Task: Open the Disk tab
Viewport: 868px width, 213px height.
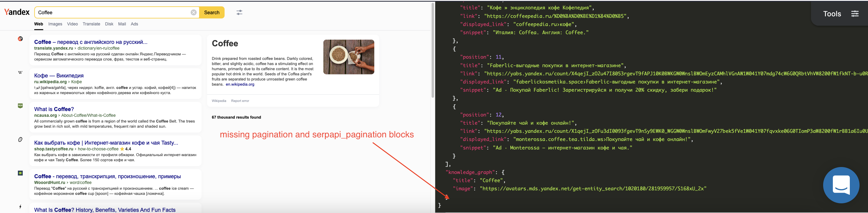Action: [x=109, y=24]
